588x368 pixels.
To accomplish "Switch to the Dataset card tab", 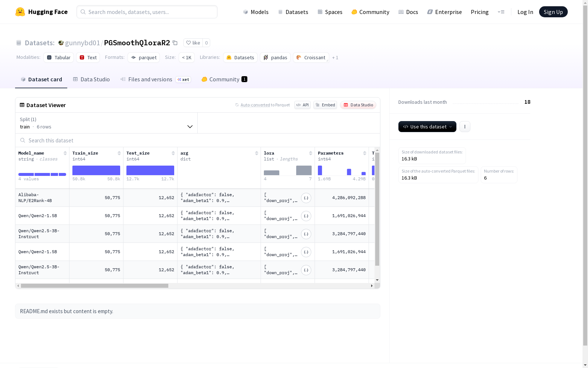I will (41, 79).
